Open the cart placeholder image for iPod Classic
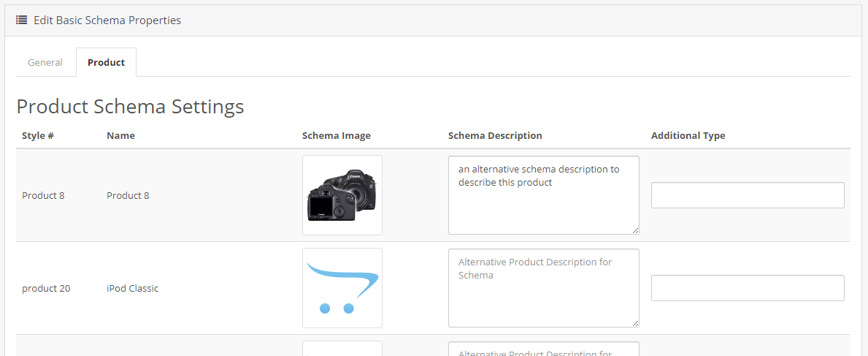The height and width of the screenshot is (356, 868). pos(342,288)
